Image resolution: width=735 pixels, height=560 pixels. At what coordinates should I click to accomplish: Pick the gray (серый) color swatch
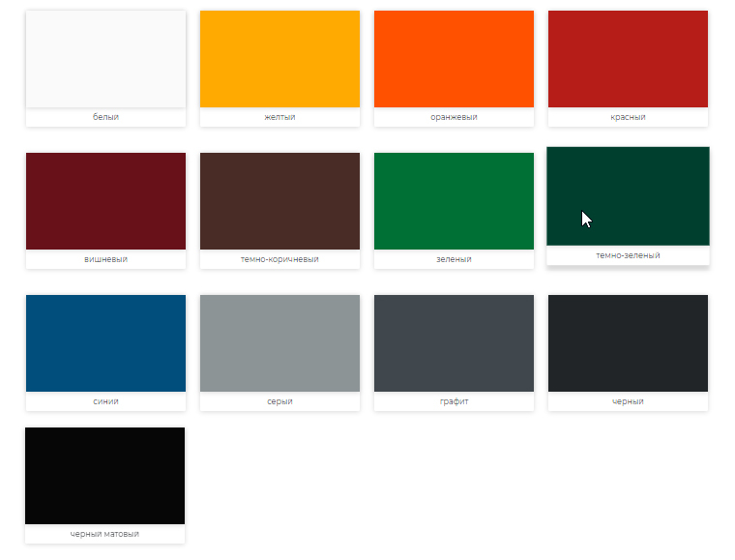[279, 343]
